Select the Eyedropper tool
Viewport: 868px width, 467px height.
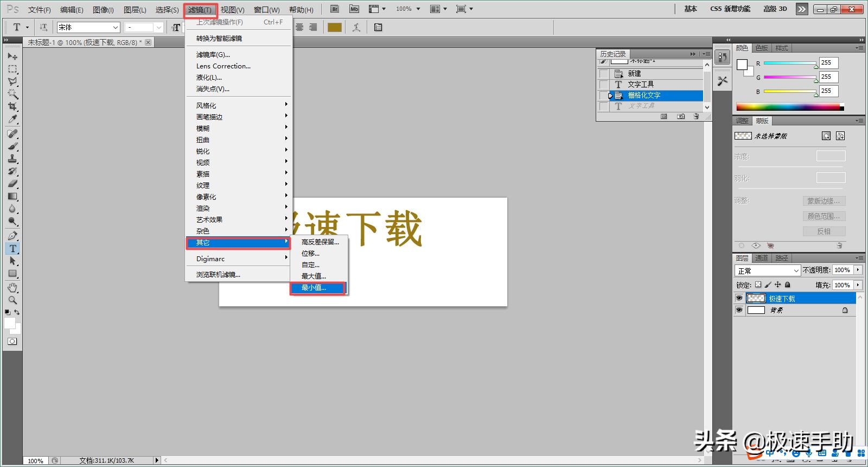click(12, 119)
